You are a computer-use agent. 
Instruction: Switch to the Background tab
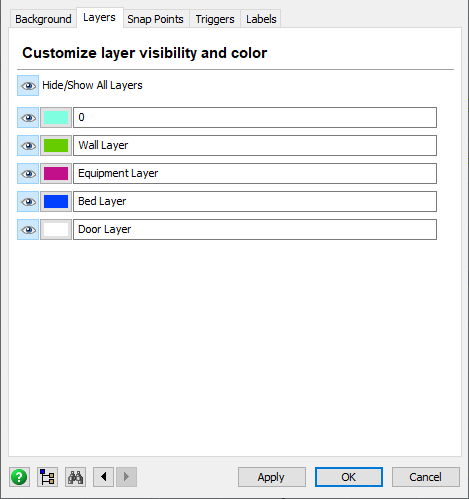[x=43, y=19]
